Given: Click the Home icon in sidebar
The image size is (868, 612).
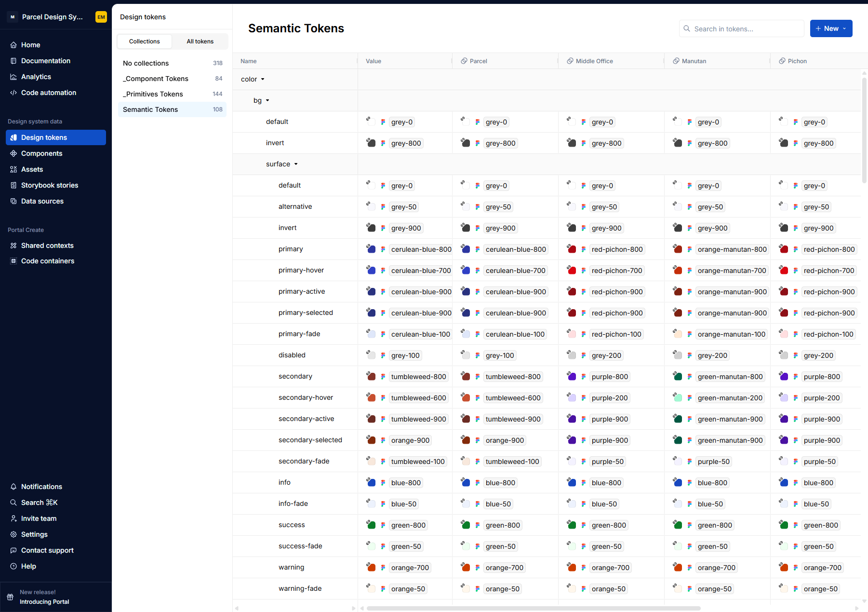Looking at the screenshot, I should (x=13, y=45).
